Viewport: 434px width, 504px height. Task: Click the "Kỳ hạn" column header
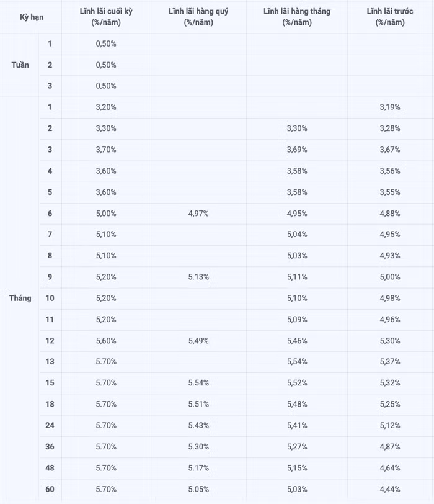(30, 17)
